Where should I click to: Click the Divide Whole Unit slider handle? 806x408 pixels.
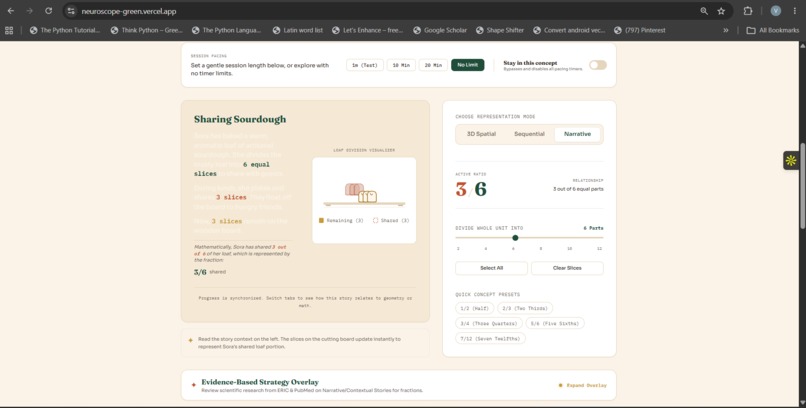pos(515,238)
